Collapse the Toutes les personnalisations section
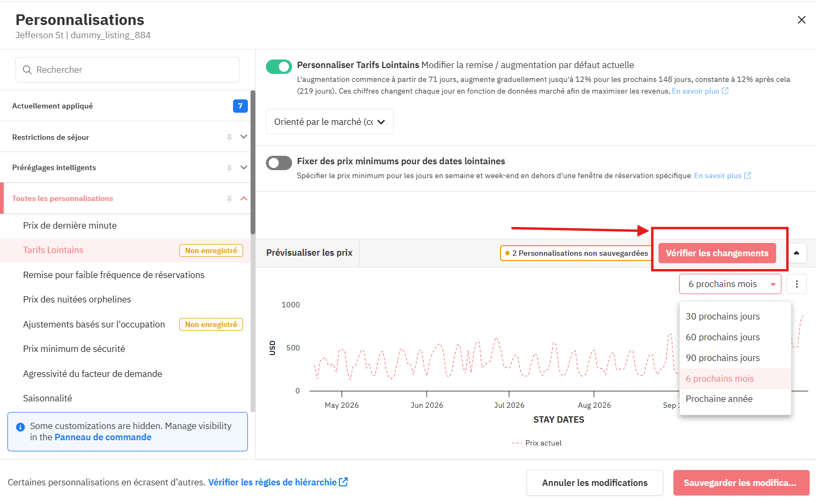This screenshot has width=816, height=504. click(244, 198)
